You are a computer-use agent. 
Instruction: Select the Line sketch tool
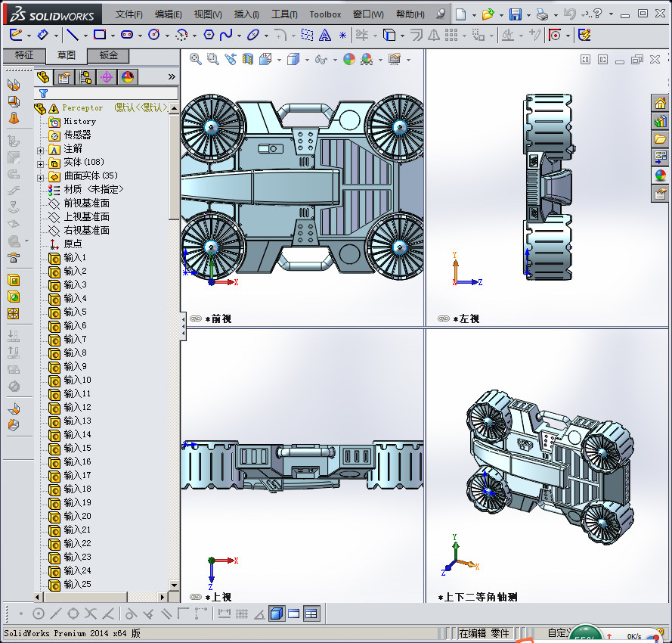pyautogui.click(x=72, y=35)
